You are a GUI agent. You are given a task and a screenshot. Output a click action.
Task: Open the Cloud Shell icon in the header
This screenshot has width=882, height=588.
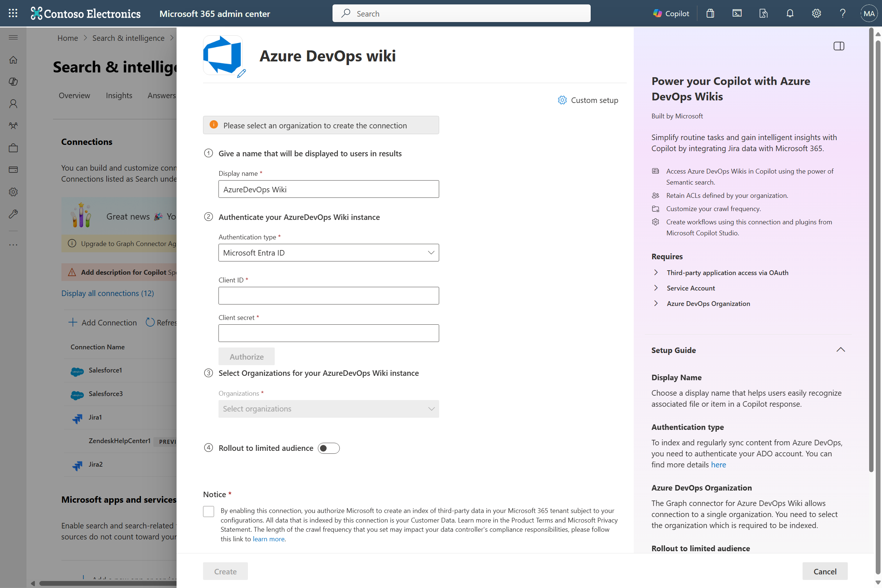pyautogui.click(x=737, y=14)
